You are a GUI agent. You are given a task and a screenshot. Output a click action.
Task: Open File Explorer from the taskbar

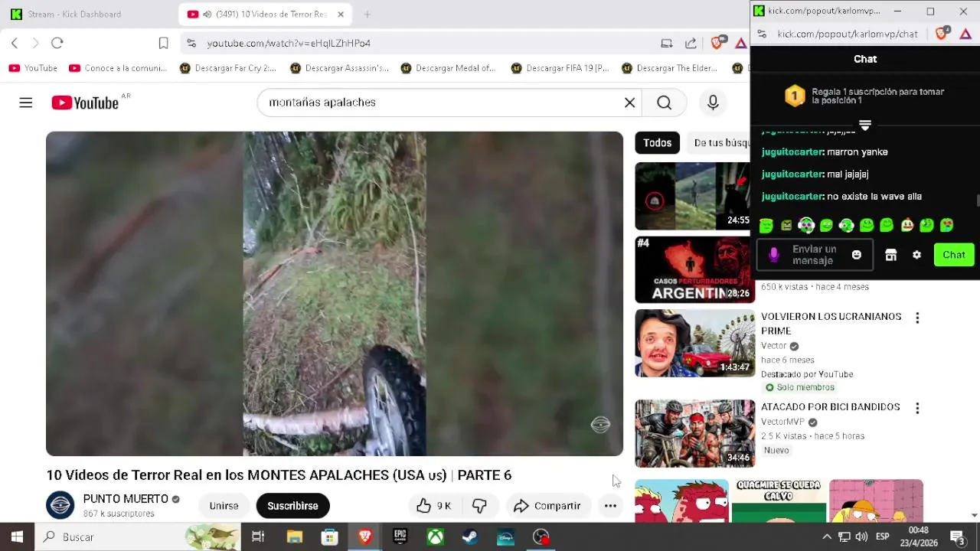[x=295, y=537]
